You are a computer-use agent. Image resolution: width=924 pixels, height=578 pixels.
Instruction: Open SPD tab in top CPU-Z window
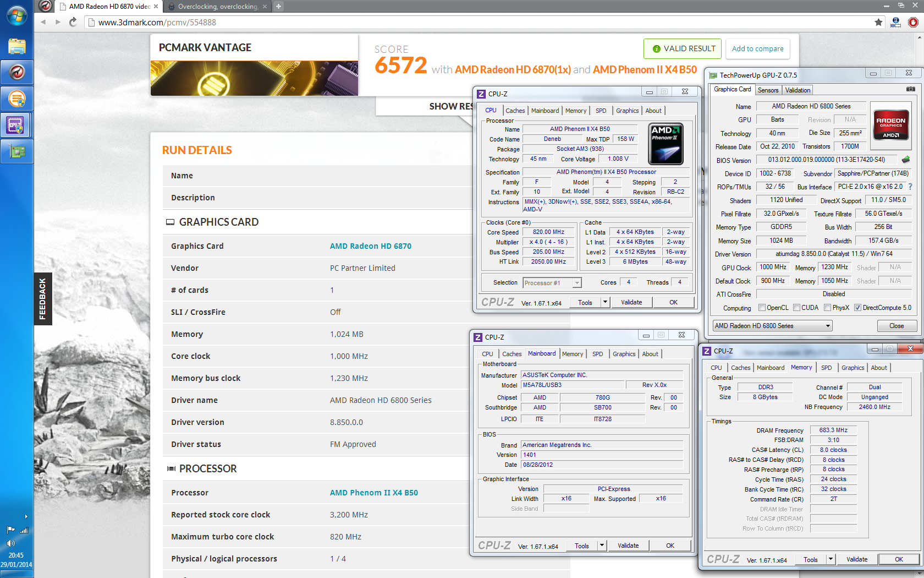601,111
